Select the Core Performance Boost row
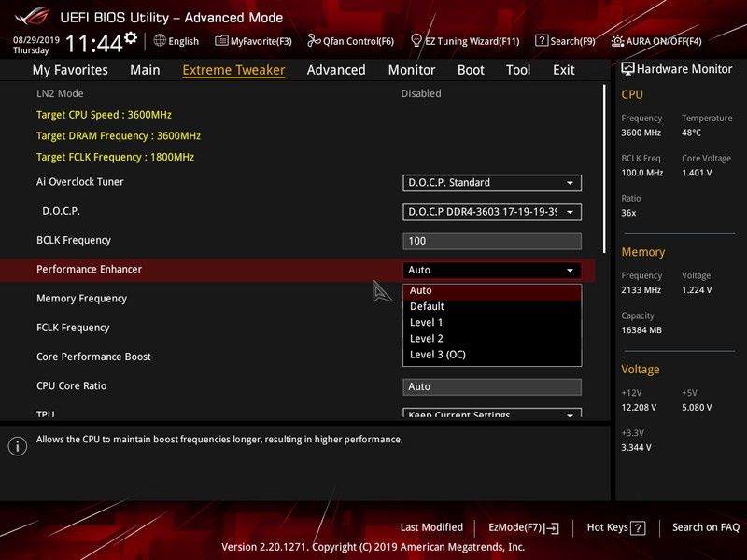This screenshot has height=560, width=747. point(93,357)
